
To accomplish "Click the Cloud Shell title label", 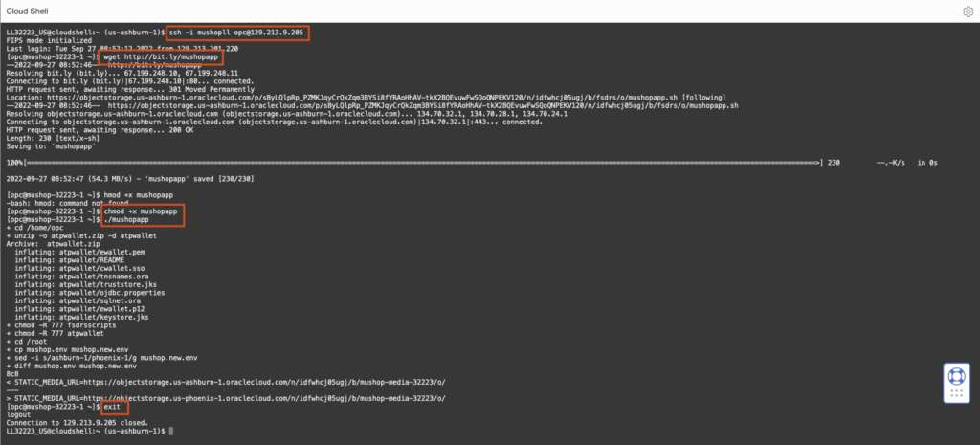I will click(x=32, y=11).
